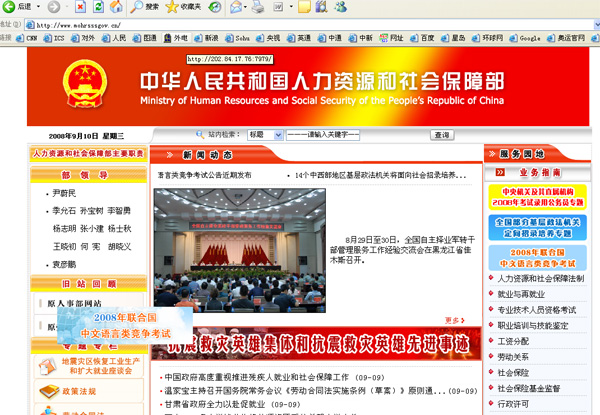Open the 标题 search type dropdown
Screen dimensions: 600x415
(265, 135)
